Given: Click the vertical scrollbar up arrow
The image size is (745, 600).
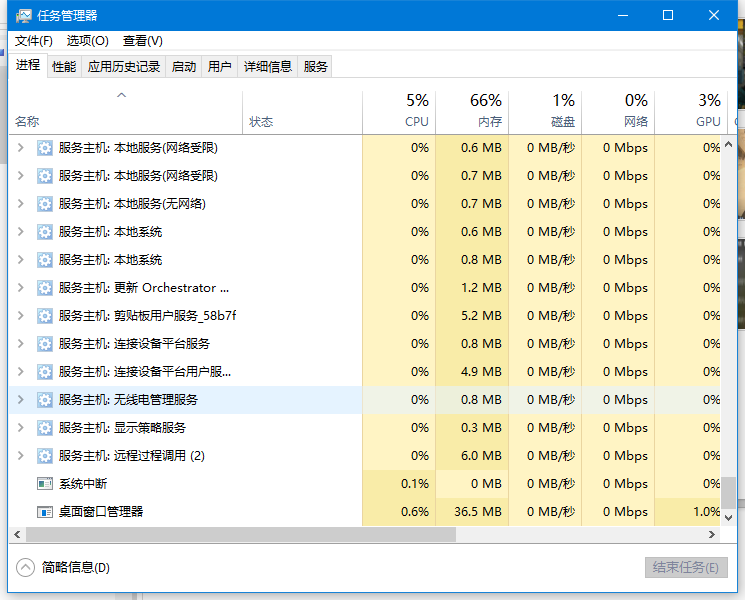Looking at the screenshot, I should pos(728,144).
